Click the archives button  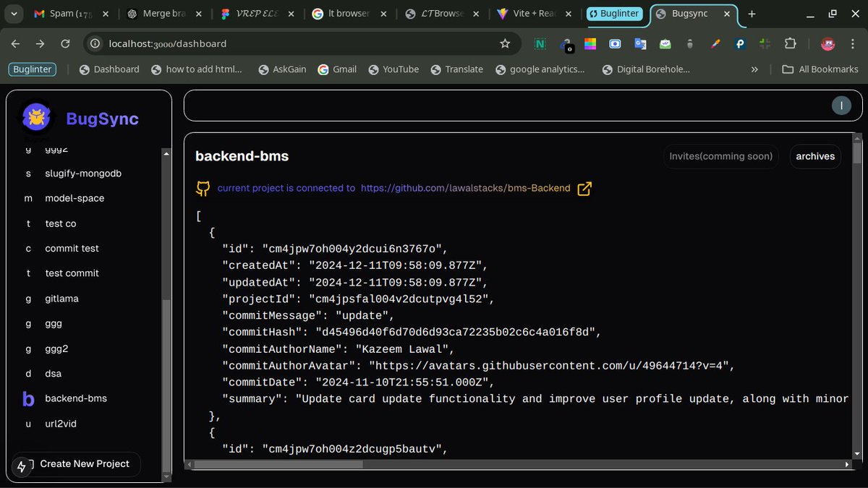coord(815,156)
